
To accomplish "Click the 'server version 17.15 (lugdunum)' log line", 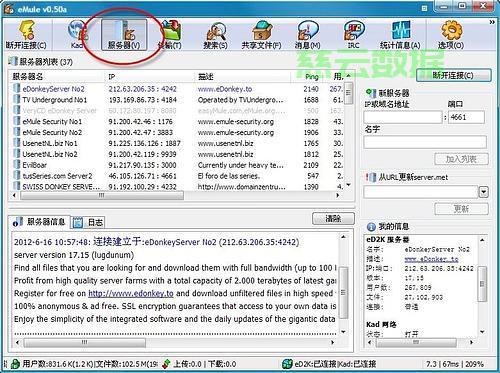I will (x=74, y=255).
